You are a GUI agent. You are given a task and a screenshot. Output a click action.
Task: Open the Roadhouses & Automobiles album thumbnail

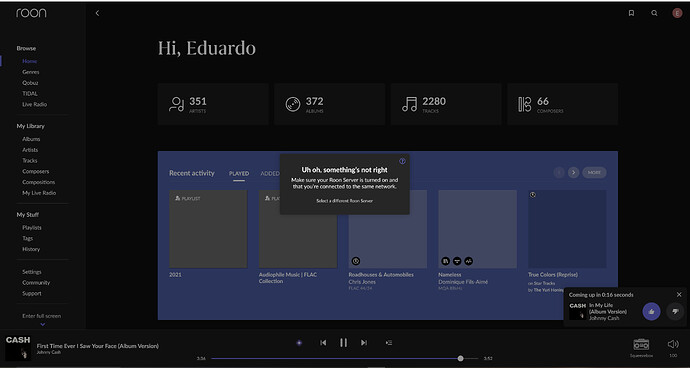pos(388,229)
